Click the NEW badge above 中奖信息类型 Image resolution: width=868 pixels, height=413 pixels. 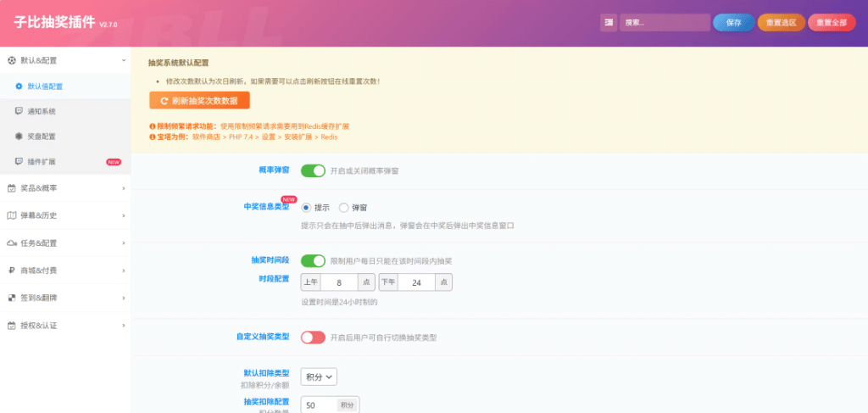click(289, 199)
